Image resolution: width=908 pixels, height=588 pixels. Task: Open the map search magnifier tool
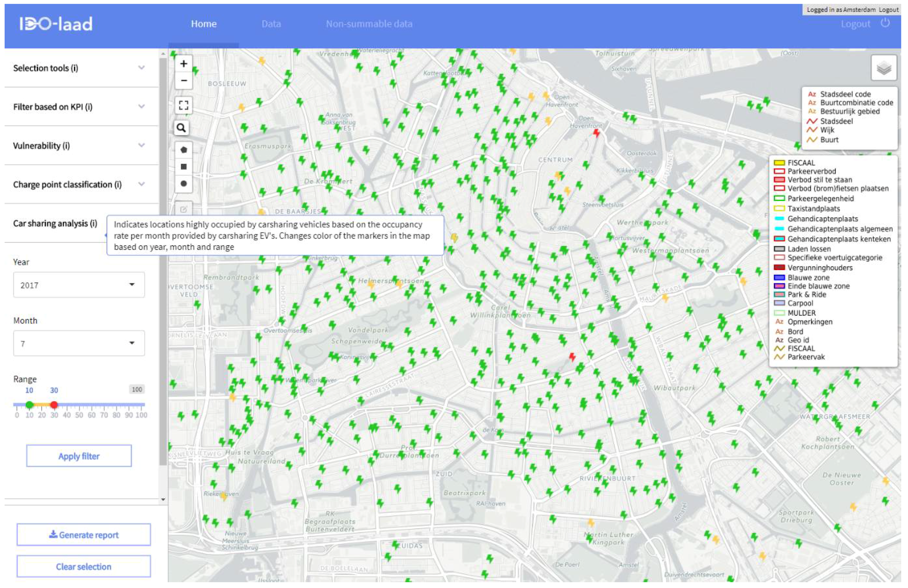(182, 128)
